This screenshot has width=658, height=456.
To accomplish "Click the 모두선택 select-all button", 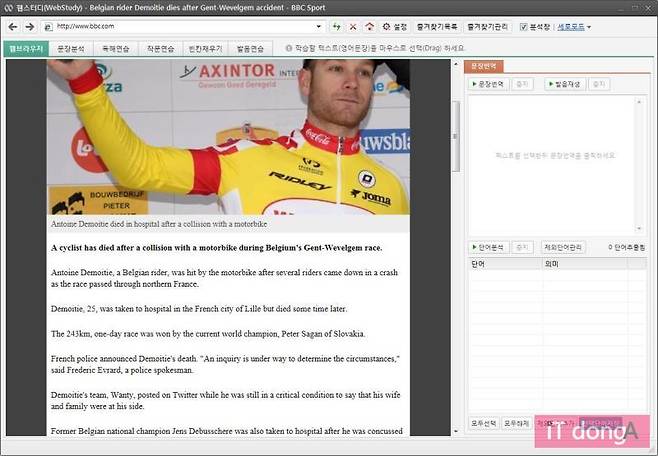I will [x=483, y=423].
